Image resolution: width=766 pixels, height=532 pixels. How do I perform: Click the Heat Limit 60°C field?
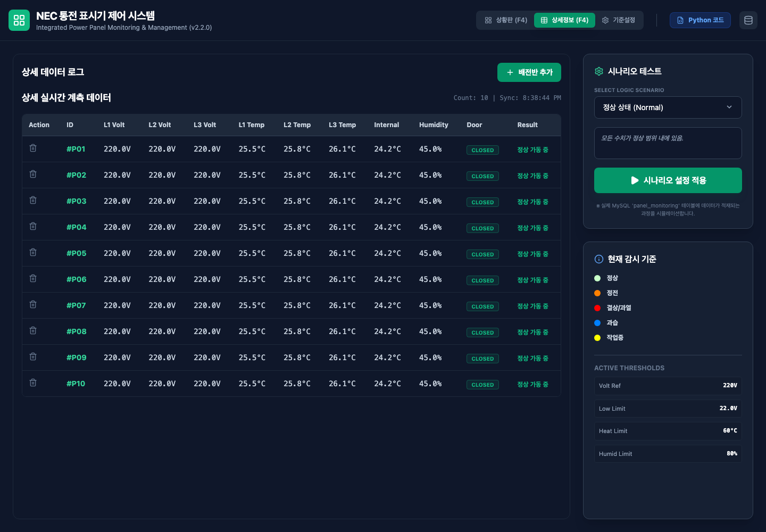[668, 431]
